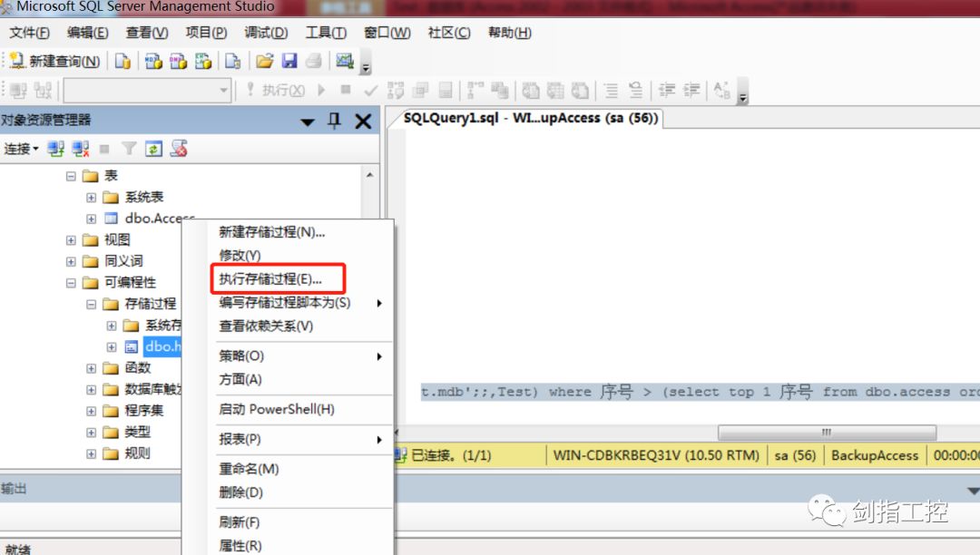Screen dimensions: 980x555
Task: Open the Connect (连接) dropdown
Action: coord(21,149)
